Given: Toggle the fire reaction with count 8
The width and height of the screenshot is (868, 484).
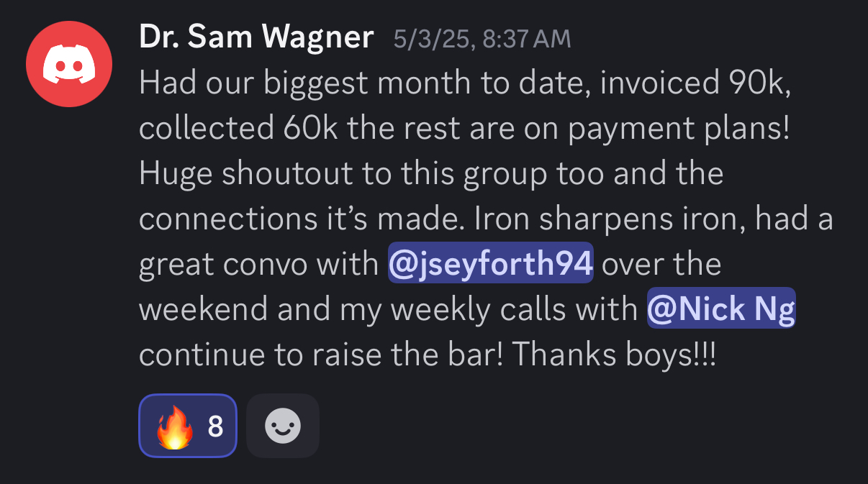Looking at the screenshot, I should 188,426.
